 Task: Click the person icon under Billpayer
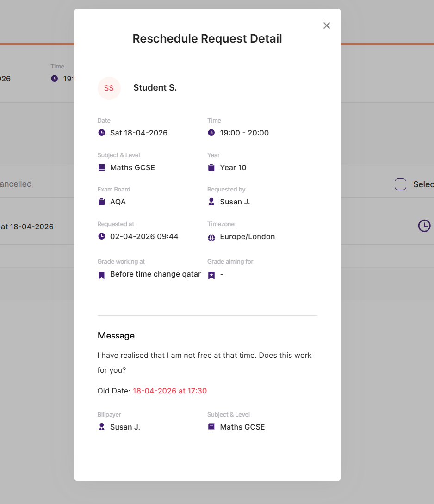[102, 427]
